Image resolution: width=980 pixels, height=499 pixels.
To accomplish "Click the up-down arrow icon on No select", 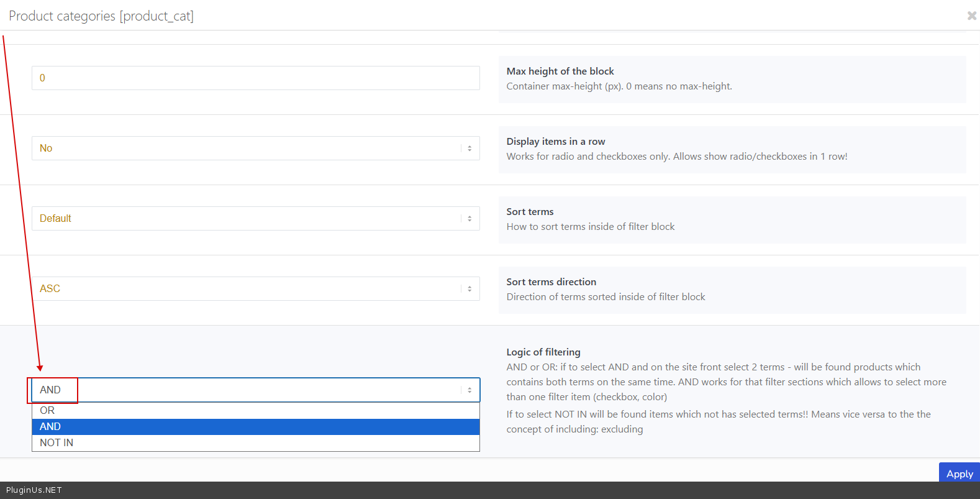I will coord(470,149).
